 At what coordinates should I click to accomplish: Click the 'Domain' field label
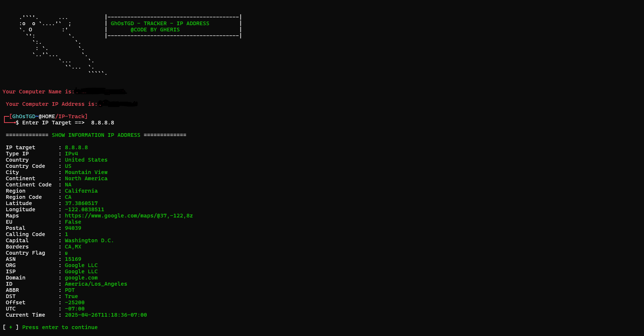click(x=16, y=278)
